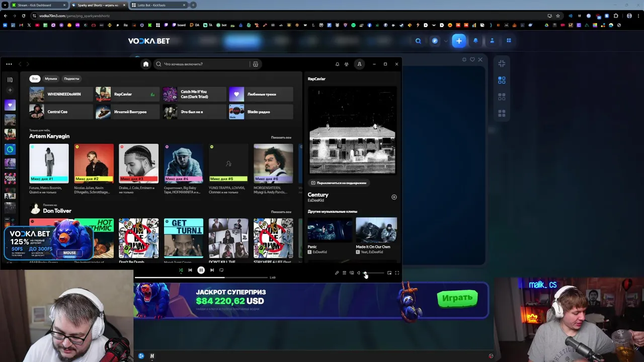Open the 'Это был не я' tile
Viewport: 644px width, 362px height.
pyautogui.click(x=194, y=112)
